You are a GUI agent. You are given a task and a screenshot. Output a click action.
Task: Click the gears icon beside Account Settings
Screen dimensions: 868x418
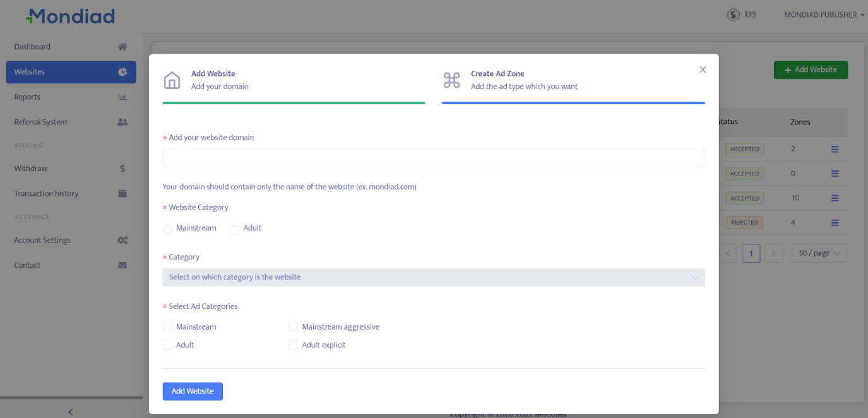click(x=122, y=241)
